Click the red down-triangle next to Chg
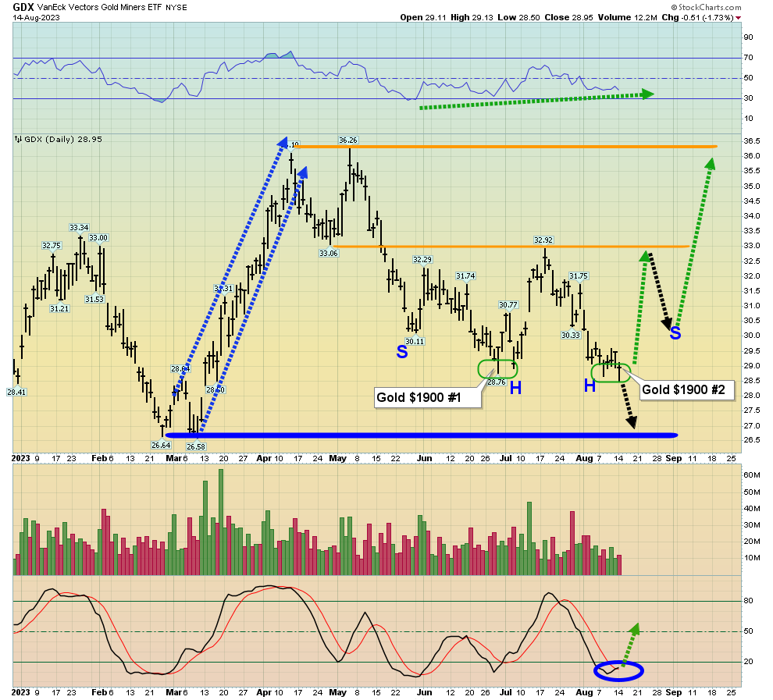 coord(738,18)
